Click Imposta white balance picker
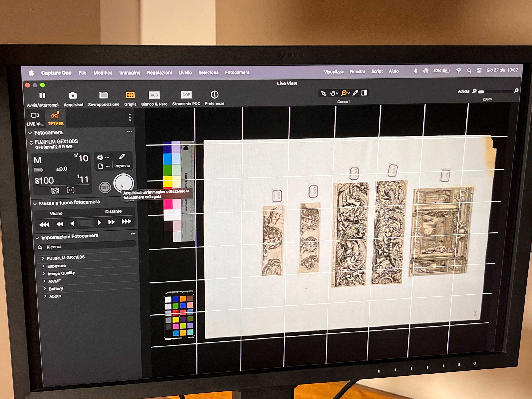532x399 pixels. (122, 161)
